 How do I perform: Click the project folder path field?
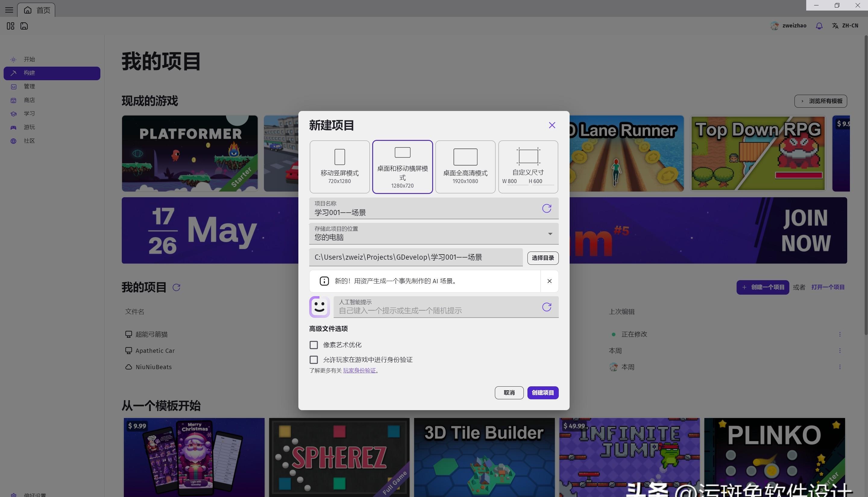(x=416, y=257)
